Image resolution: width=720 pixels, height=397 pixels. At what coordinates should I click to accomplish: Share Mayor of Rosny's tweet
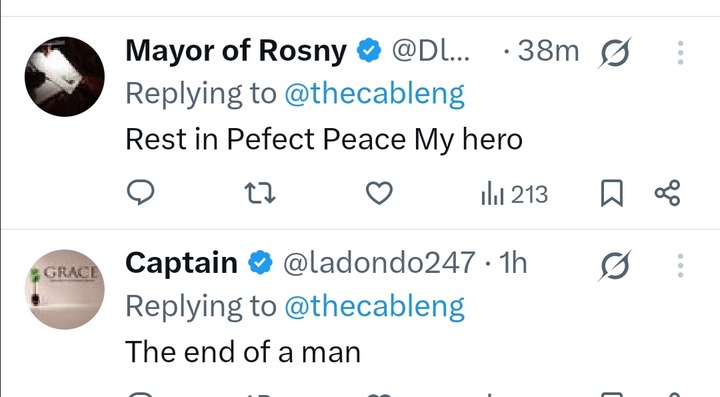point(667,193)
